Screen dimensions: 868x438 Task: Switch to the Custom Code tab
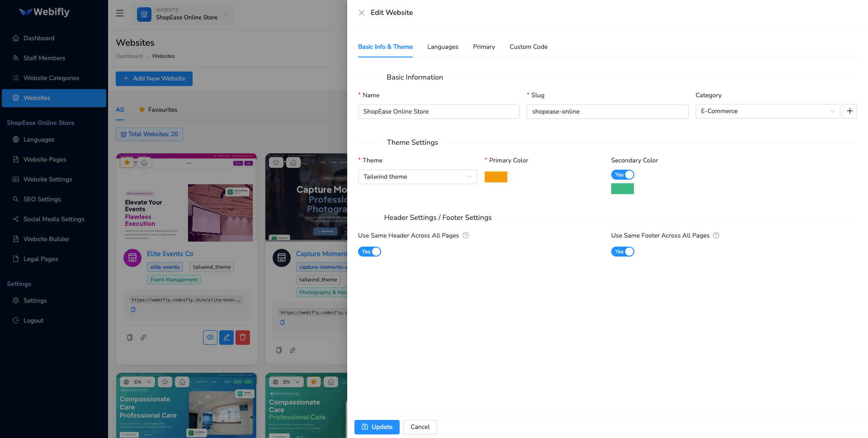(528, 47)
